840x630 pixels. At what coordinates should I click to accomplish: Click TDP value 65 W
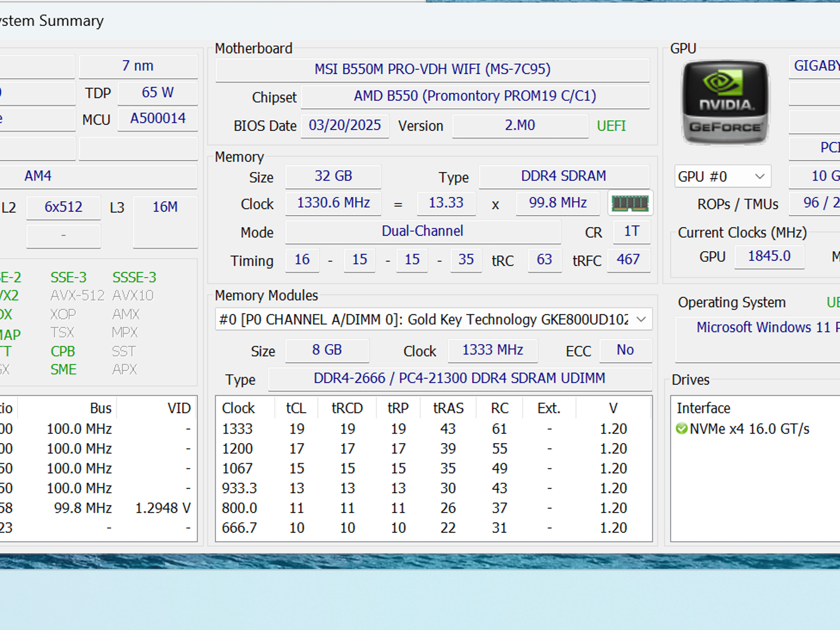tap(158, 93)
